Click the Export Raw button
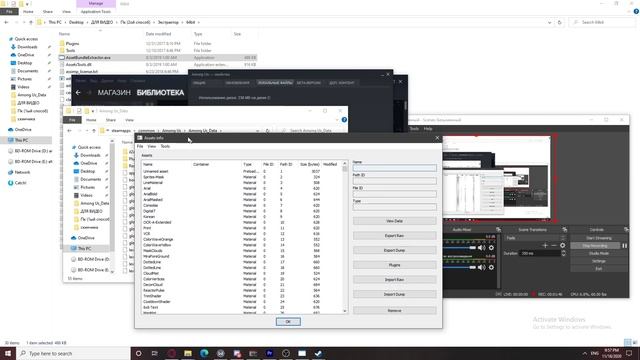 [x=394, y=236]
